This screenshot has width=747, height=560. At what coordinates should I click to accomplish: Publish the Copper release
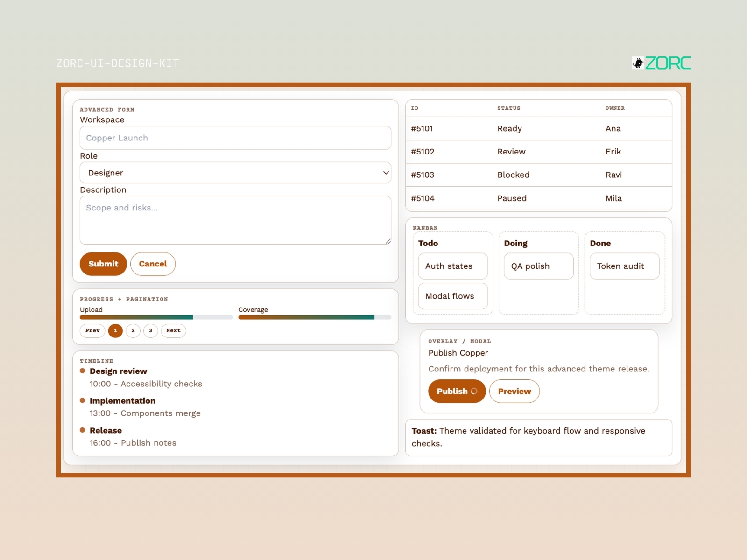point(457,391)
